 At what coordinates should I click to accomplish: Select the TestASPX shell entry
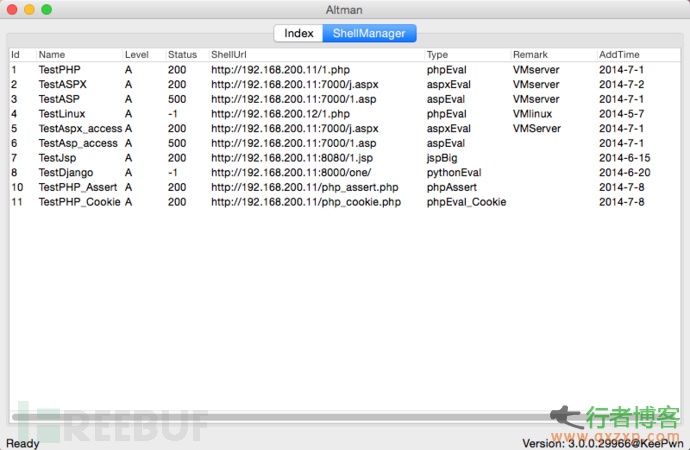tap(62, 84)
